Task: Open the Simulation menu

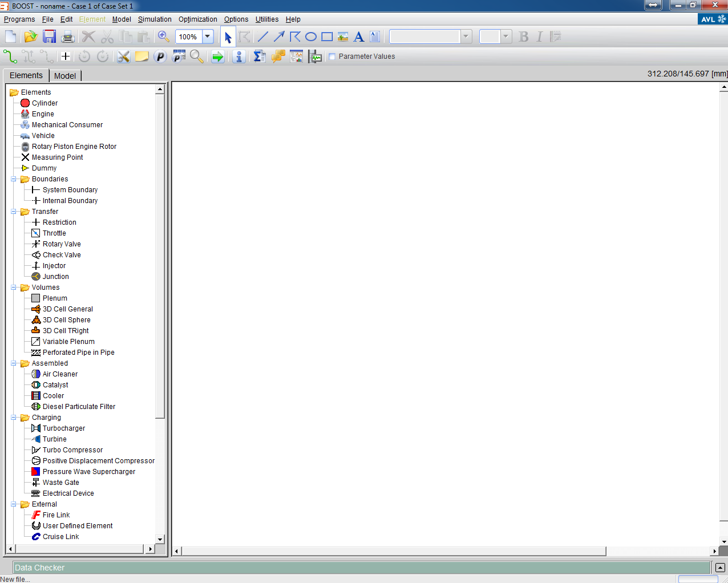Action: coord(155,19)
